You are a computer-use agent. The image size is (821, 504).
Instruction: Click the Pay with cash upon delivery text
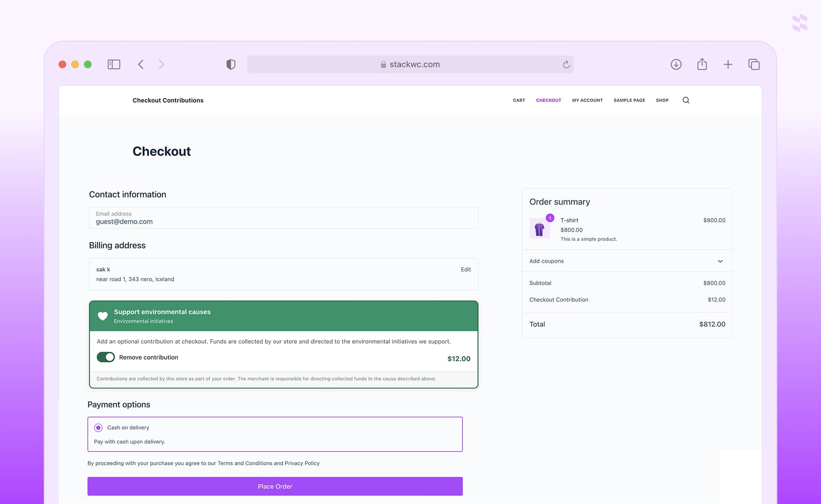pos(130,442)
